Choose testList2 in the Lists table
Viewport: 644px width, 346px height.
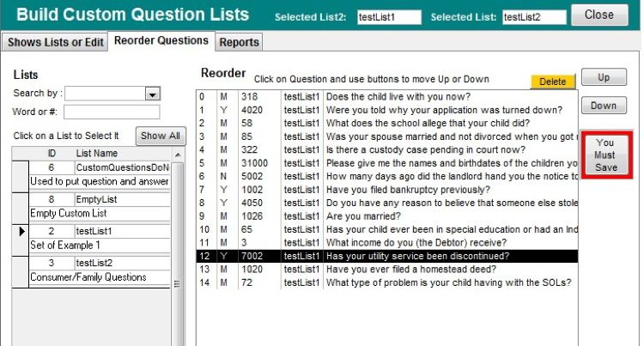[x=94, y=263]
